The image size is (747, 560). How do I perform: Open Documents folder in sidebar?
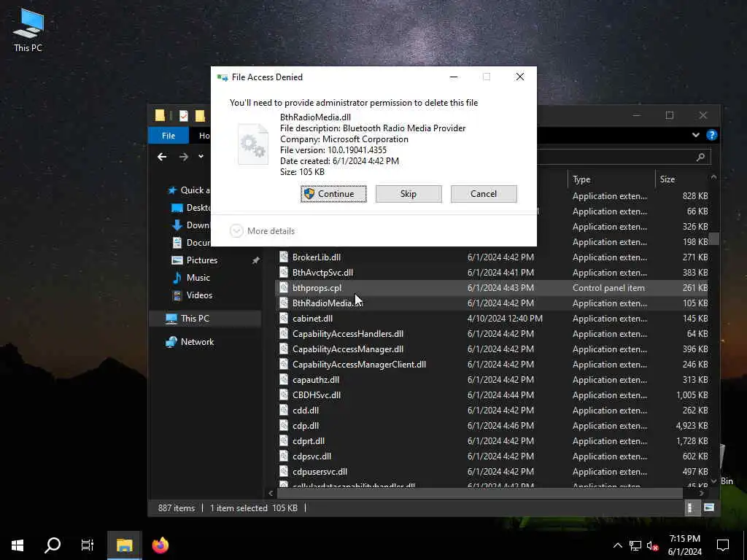(x=191, y=242)
